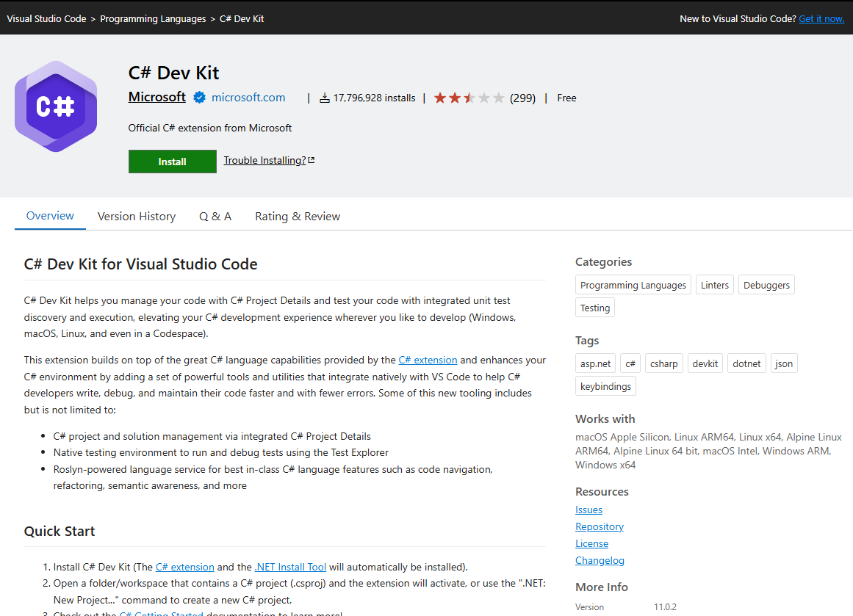Click the Get it now link
Viewport: 853px width, 616px height.
point(821,18)
